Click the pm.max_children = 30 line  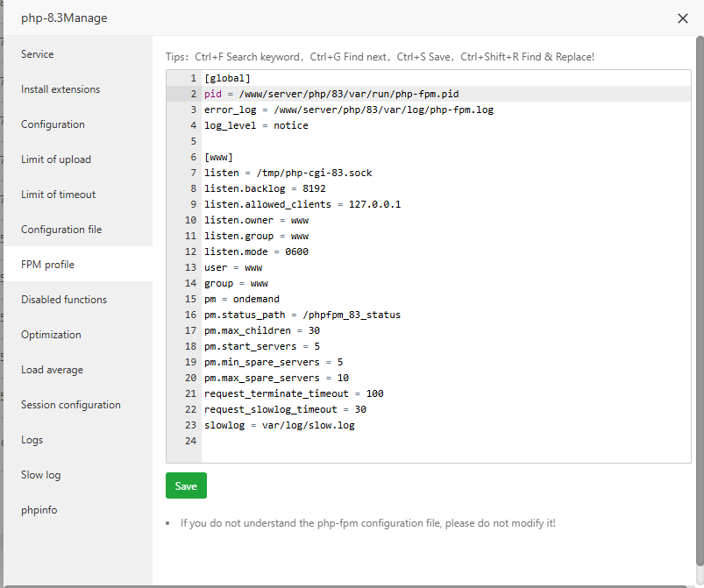[x=261, y=330]
